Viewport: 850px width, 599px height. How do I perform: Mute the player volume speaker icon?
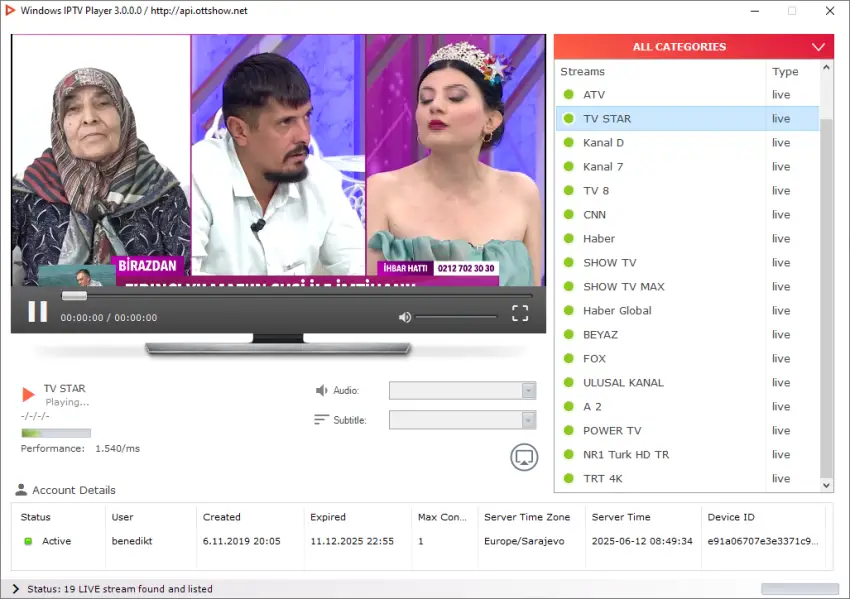click(404, 317)
